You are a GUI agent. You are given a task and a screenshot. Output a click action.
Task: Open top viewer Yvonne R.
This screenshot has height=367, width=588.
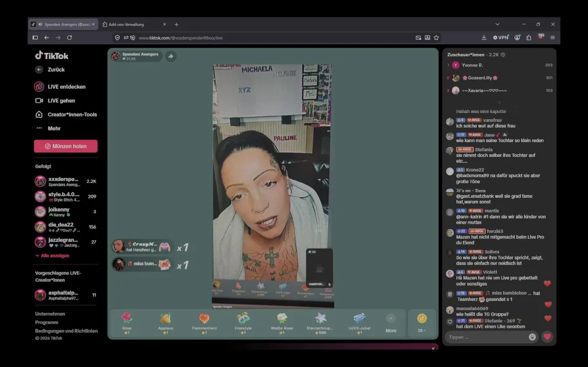click(x=500, y=65)
